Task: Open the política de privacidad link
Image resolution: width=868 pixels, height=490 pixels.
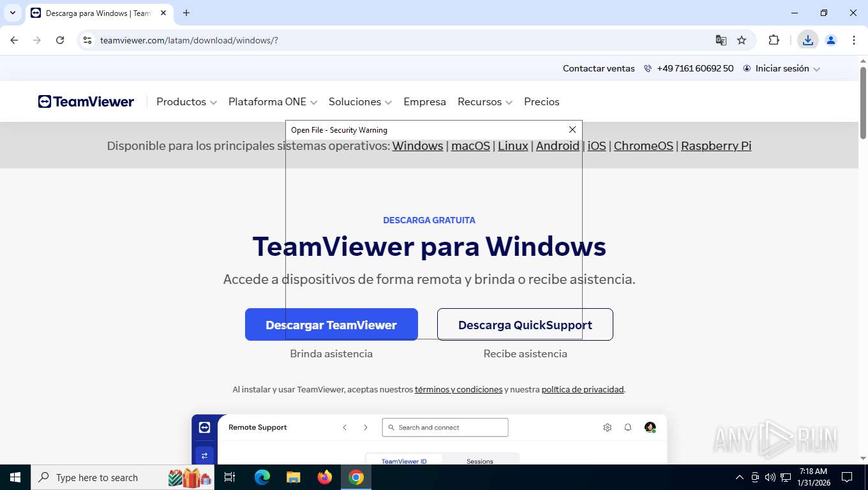Action: coord(583,389)
